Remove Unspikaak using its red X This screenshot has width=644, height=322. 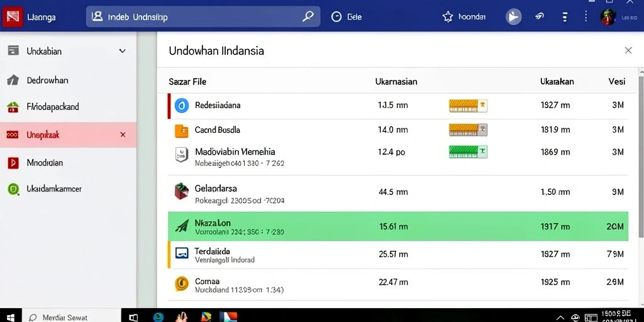pos(123,135)
